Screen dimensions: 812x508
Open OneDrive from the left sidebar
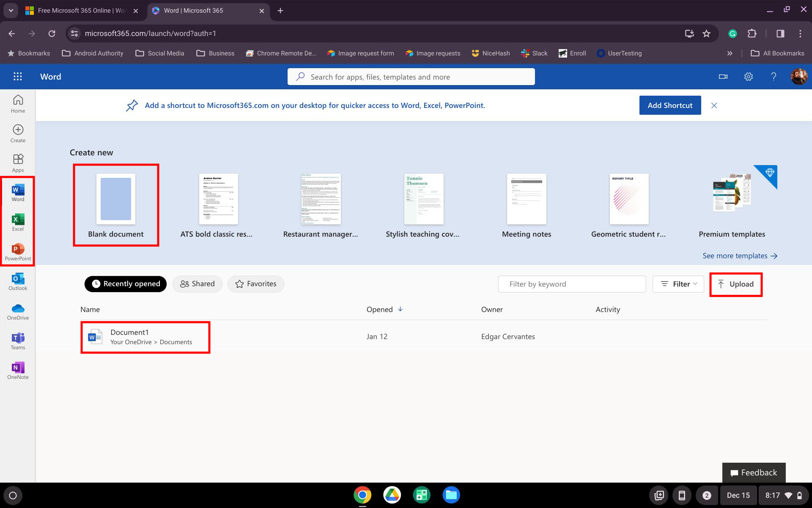click(18, 311)
